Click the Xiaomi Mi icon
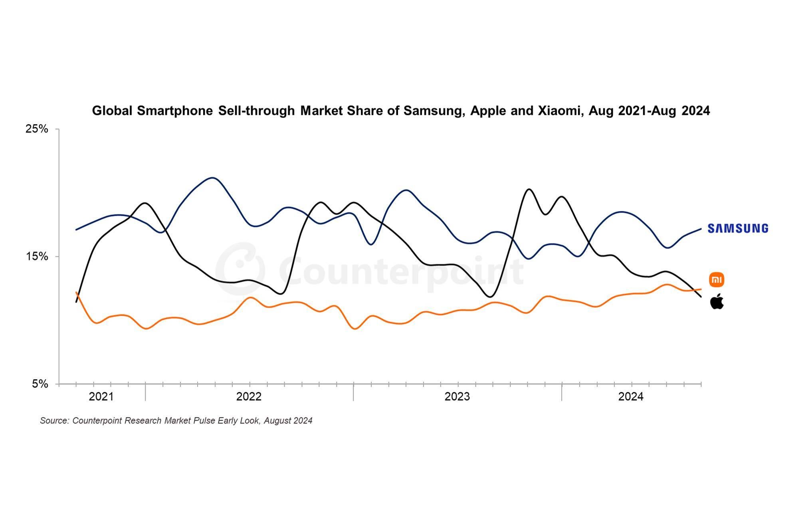Viewport: 798px width, 532px height. click(726, 277)
